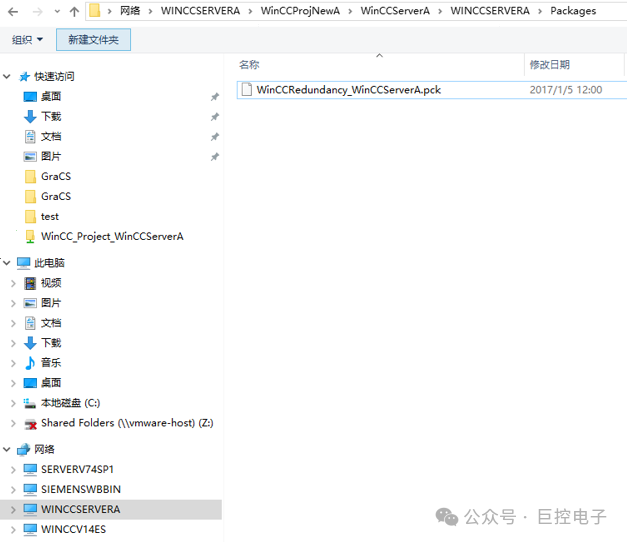Click the pin icon beside quick access 图片
The width and height of the screenshot is (627, 542).
[x=215, y=157]
